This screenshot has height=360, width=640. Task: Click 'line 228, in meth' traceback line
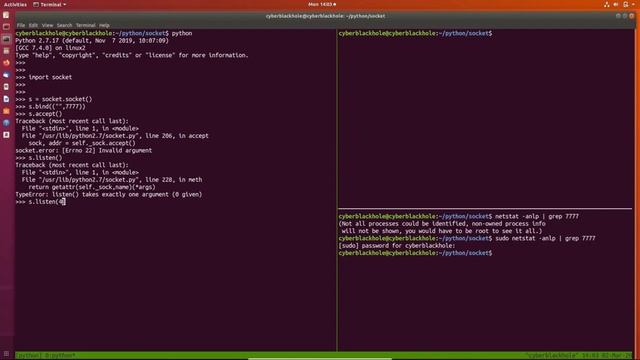click(112, 180)
